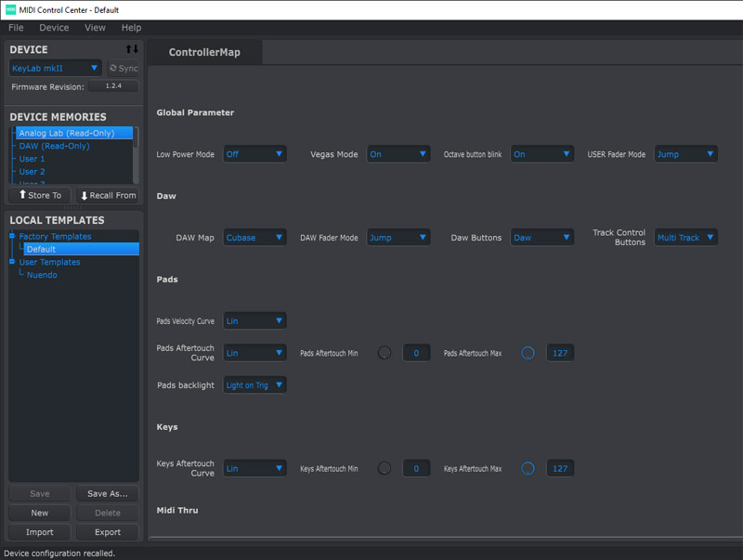Open the Vegas Mode dropdown
743x560 pixels.
coord(398,154)
